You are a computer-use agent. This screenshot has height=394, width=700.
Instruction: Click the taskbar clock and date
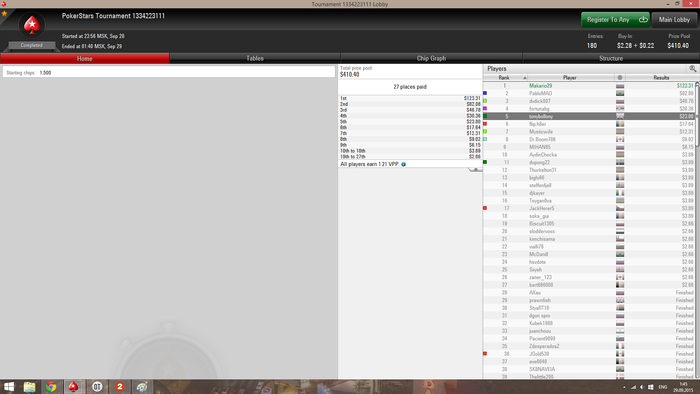pyautogui.click(x=684, y=387)
